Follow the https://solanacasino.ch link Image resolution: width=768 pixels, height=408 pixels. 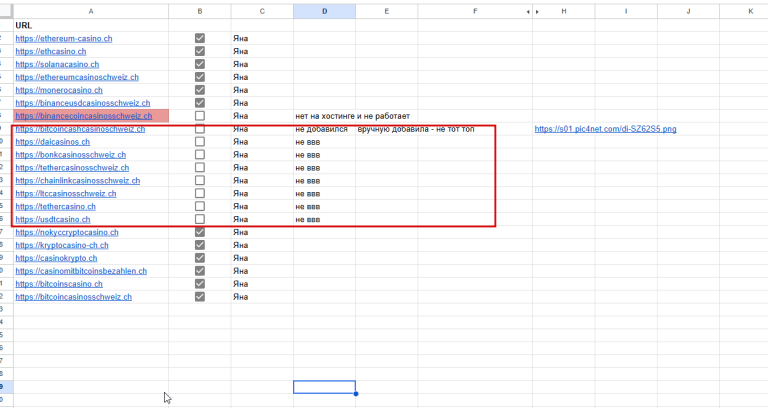(57, 64)
